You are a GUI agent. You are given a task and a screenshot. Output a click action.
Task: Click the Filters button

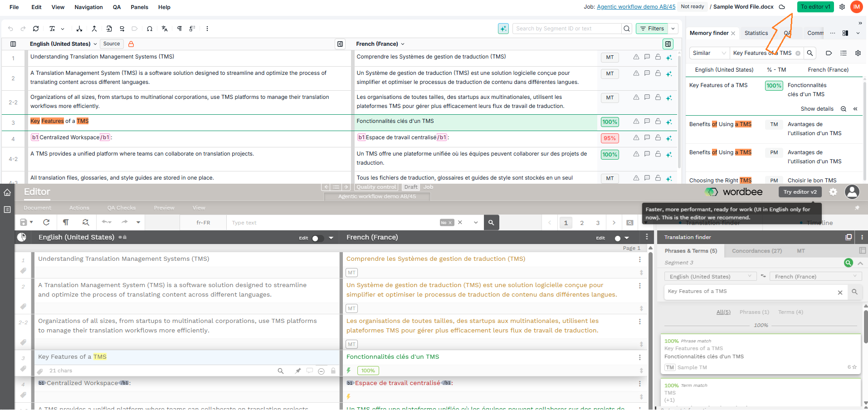coord(652,29)
